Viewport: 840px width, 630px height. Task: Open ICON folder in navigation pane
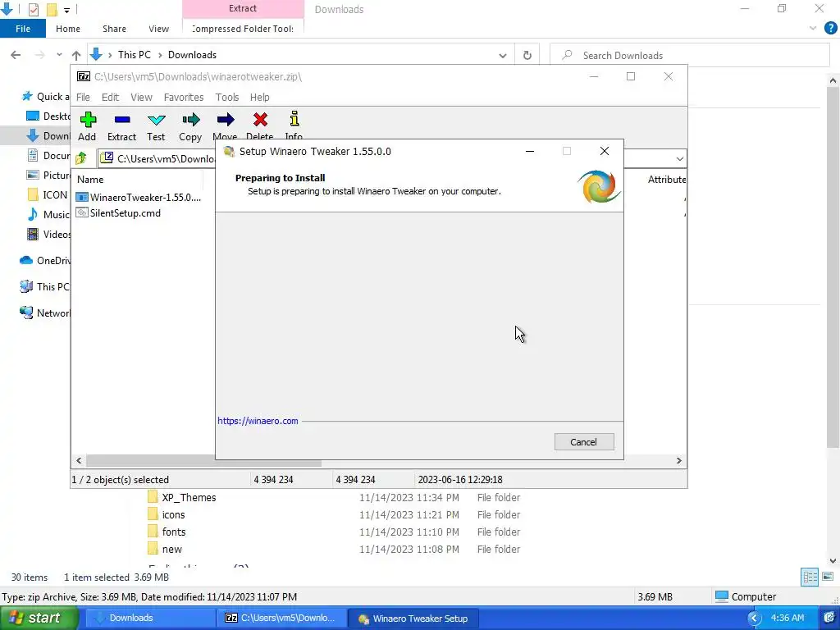[48, 195]
